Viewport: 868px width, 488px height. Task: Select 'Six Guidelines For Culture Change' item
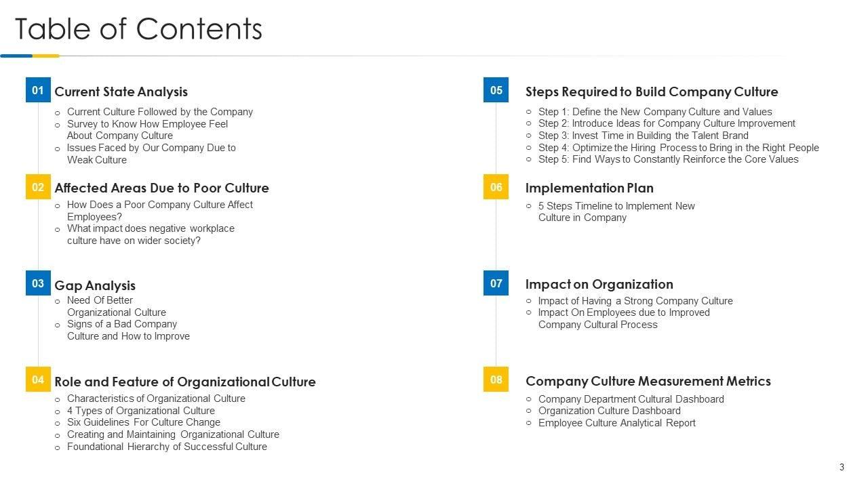pyautogui.click(x=143, y=422)
